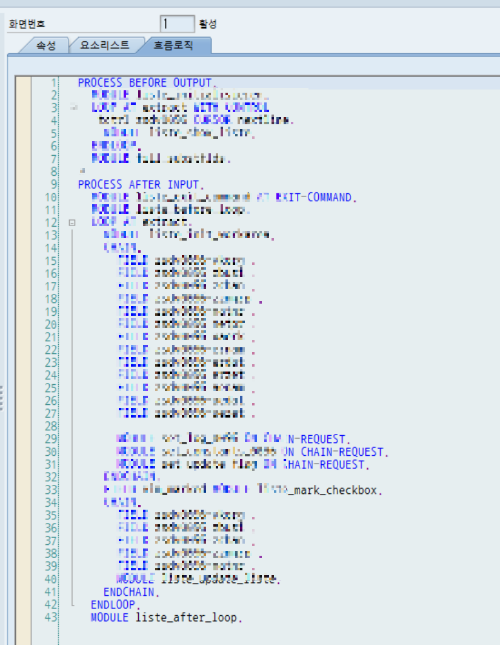Place cursor on the EXIT-COMMAND keyword
The width and height of the screenshot is (500, 645).
(313, 197)
